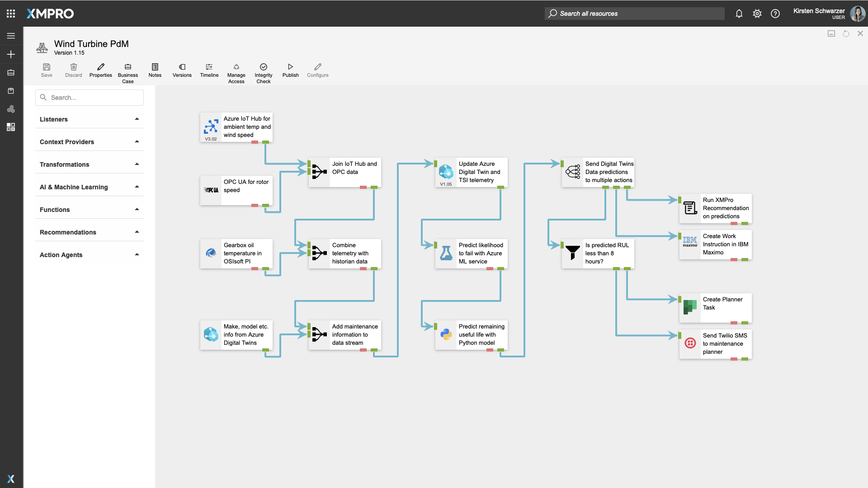Open Properties from the toolbar
The width and height of the screenshot is (868, 488).
point(101,70)
